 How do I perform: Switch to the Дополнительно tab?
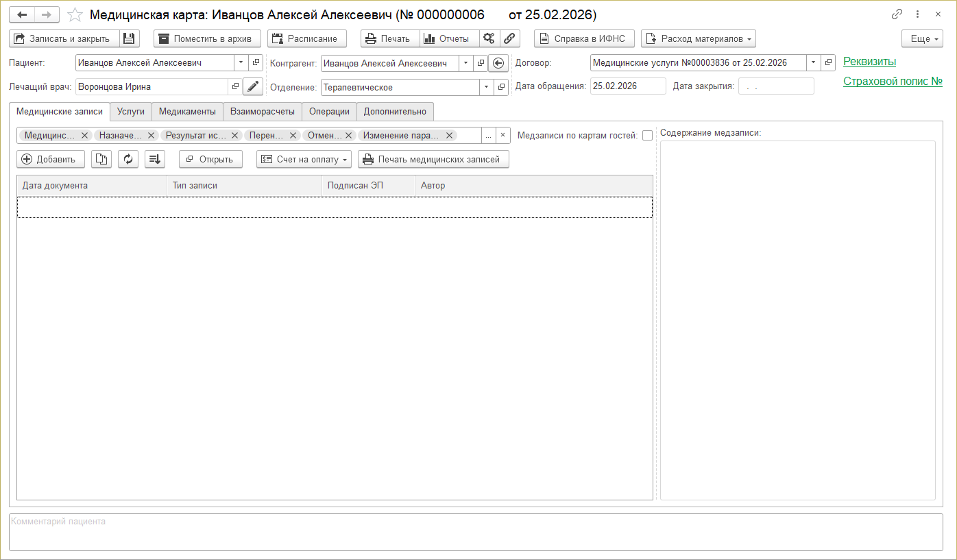pos(395,111)
